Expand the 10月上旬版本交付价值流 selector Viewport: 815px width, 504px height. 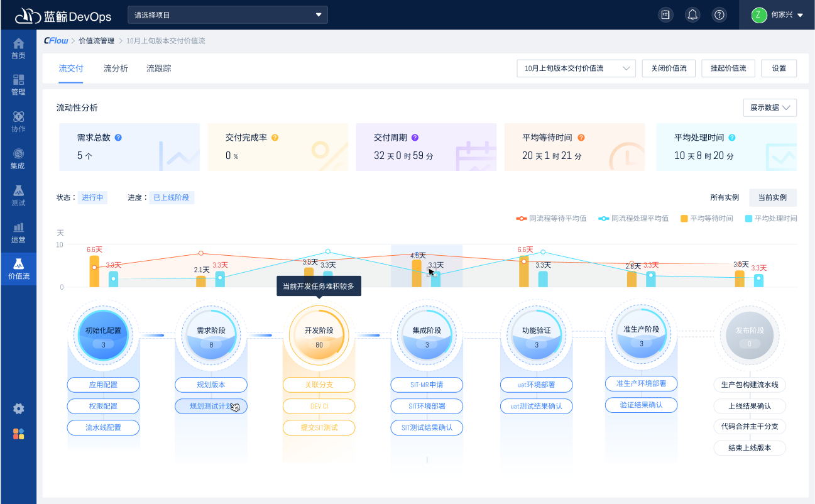[576, 68]
